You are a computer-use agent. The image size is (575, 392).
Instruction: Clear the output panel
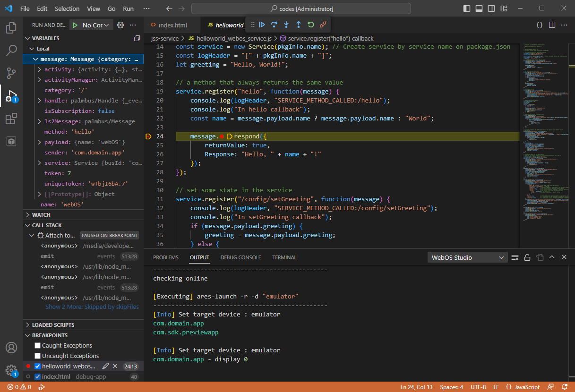pos(515,257)
